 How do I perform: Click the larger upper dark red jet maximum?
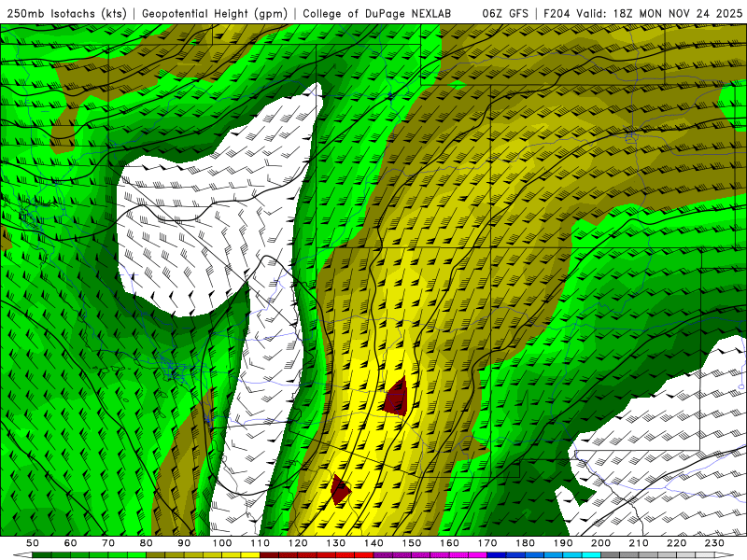click(397, 398)
